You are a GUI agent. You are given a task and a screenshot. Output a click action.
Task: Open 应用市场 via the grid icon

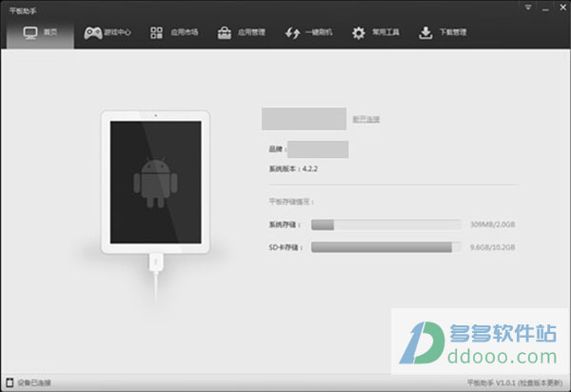157,32
